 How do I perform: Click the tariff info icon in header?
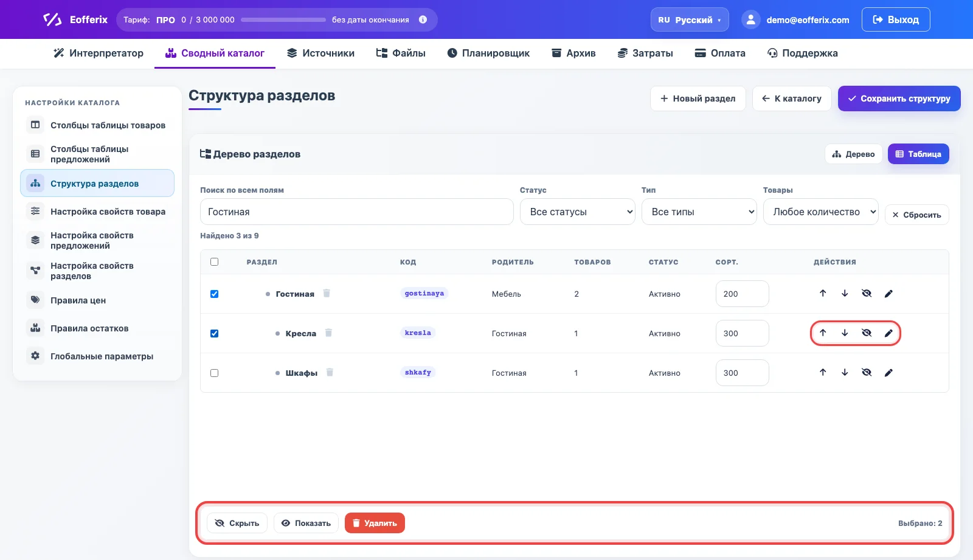423,19
